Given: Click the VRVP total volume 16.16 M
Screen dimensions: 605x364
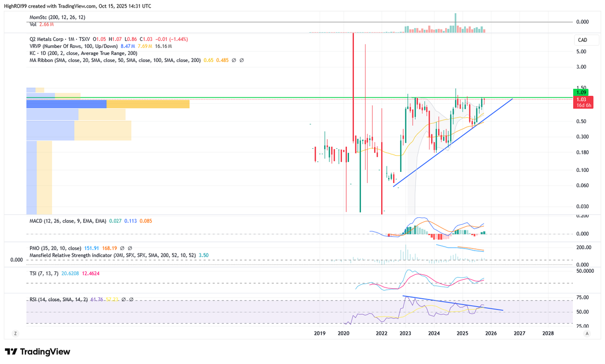Looking at the screenshot, I should [163, 46].
